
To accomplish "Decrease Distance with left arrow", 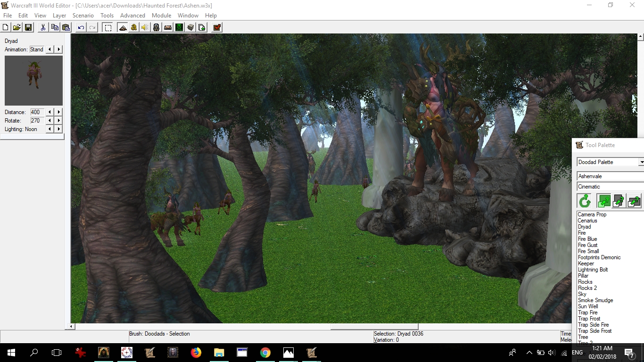I will coord(50,112).
